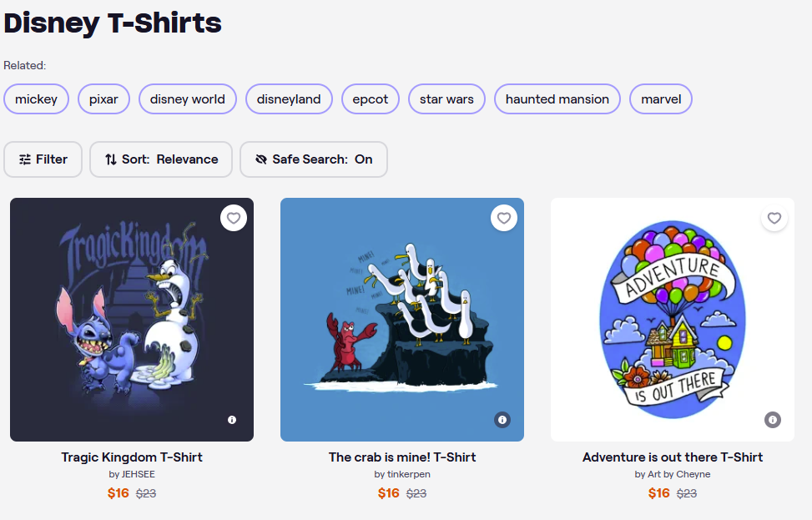Click heart icon on crab is mine shirt

(504, 219)
